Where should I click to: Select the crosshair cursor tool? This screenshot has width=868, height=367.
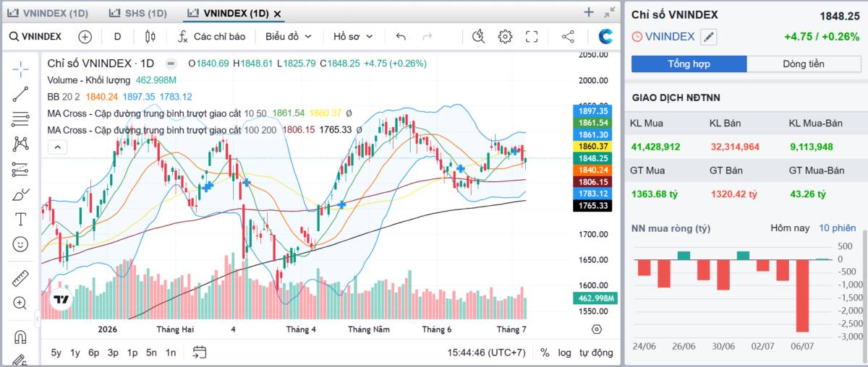tap(20, 70)
